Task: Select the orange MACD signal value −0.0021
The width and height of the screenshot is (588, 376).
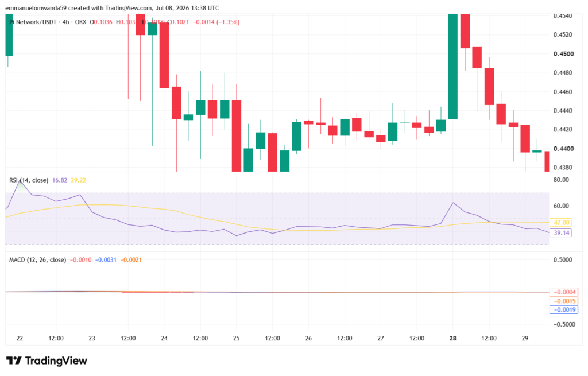Action: pos(131,260)
